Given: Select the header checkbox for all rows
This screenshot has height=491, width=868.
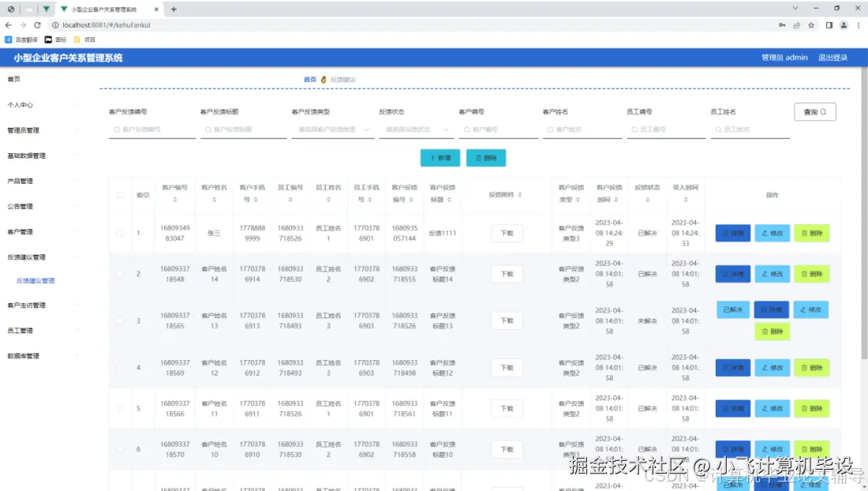Looking at the screenshot, I should point(120,195).
